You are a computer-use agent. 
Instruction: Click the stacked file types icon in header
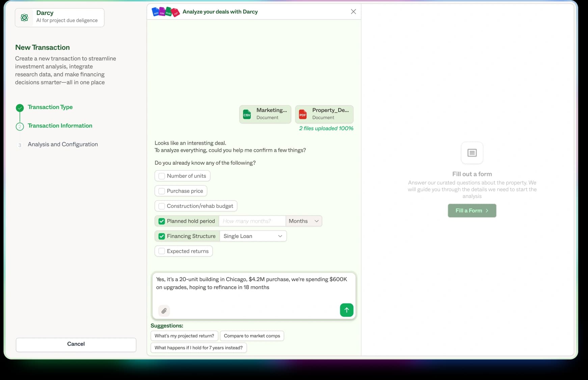coord(165,12)
